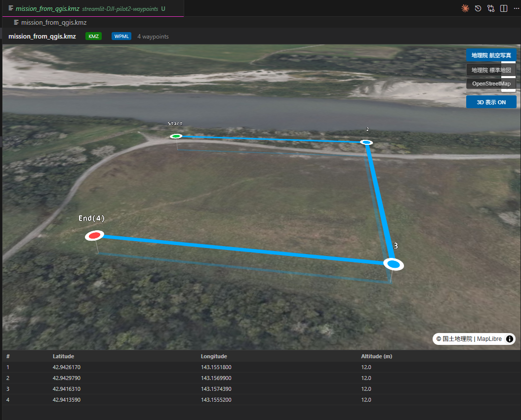Image resolution: width=521 pixels, height=420 pixels.
Task: Click the Longitude column header
Action: 214,356
